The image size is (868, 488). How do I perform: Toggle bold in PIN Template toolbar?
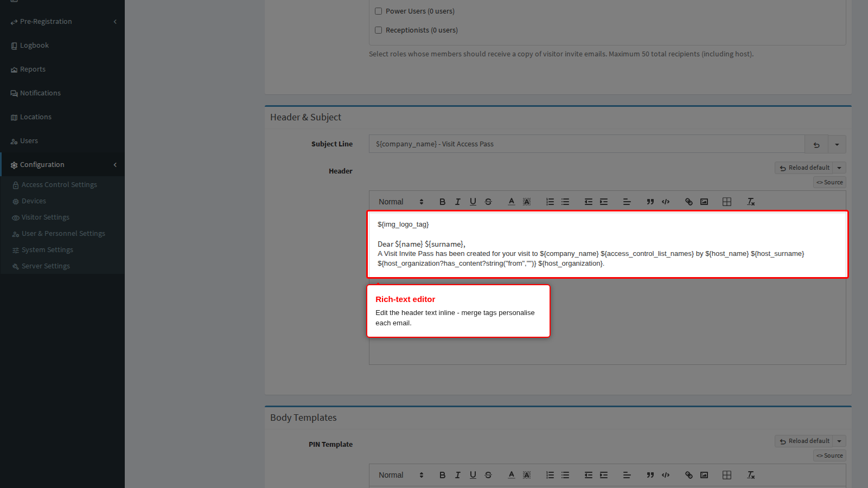[x=442, y=475]
